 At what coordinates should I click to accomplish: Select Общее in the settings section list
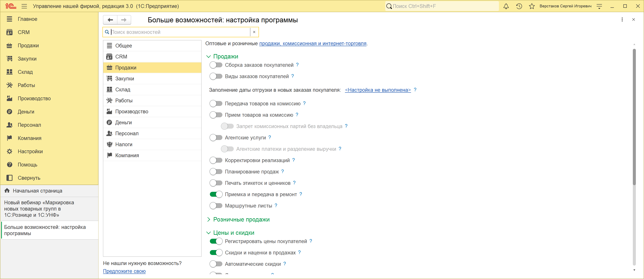[152, 46]
